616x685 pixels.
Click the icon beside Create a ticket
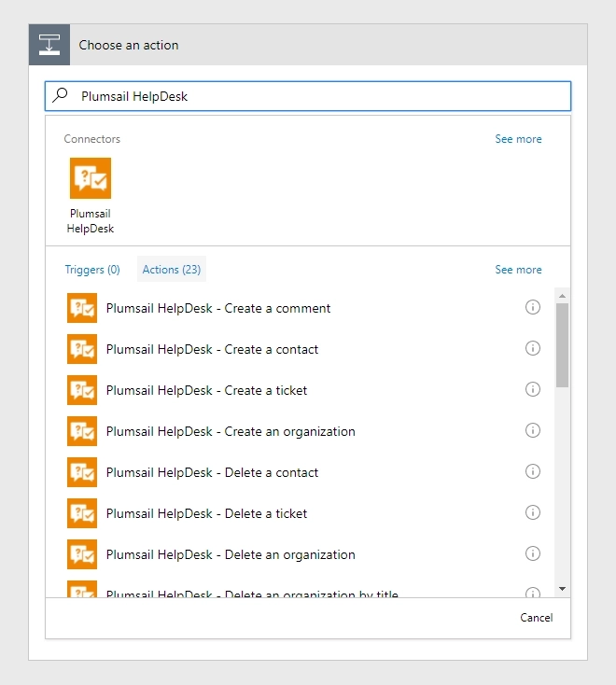82,390
